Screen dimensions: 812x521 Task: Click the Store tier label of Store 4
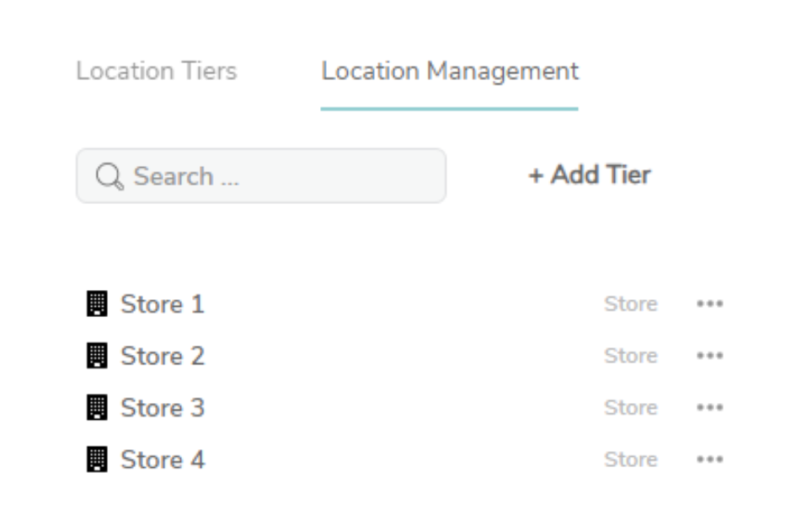[x=631, y=459]
